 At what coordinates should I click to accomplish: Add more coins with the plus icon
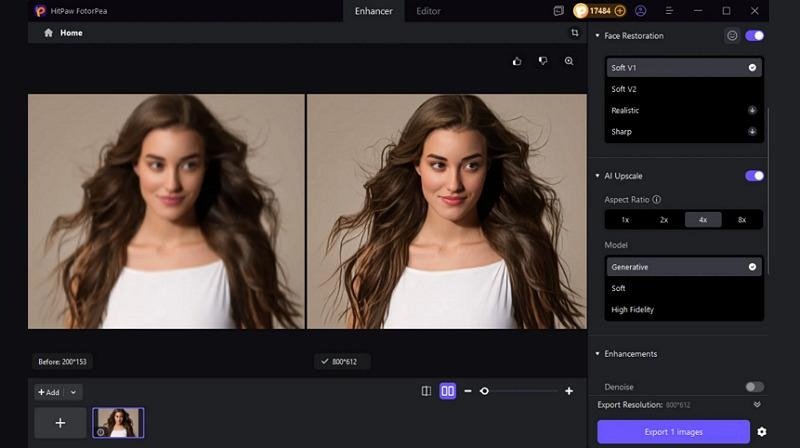620,11
